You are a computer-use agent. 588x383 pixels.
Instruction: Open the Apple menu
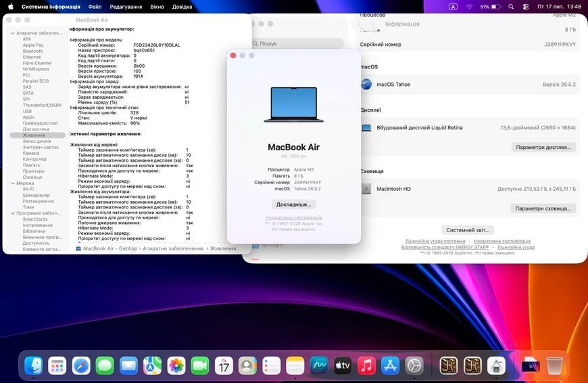[x=11, y=6]
